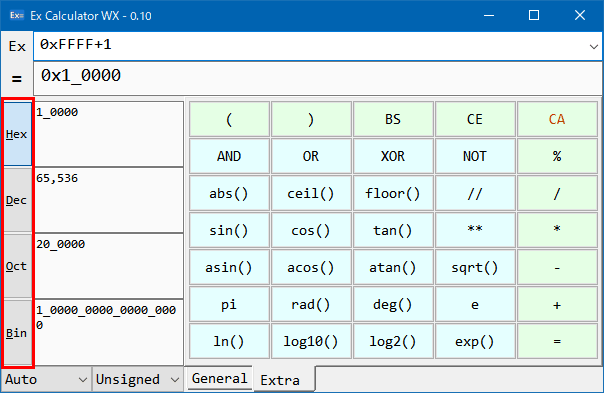Image resolution: width=604 pixels, height=393 pixels.
Task: Insert the log2() function
Action: coord(393,341)
